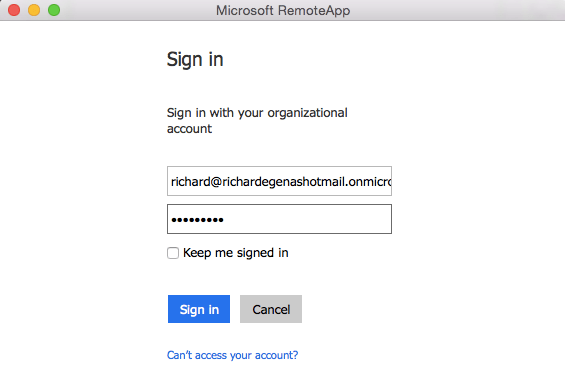The image size is (565, 390).
Task: Minimize the window with yellow button
Action: [x=34, y=10]
